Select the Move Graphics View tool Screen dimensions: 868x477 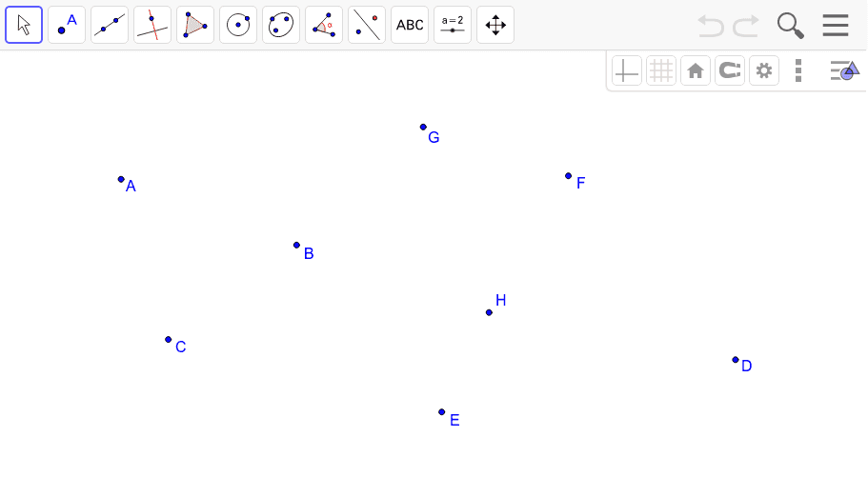point(495,25)
